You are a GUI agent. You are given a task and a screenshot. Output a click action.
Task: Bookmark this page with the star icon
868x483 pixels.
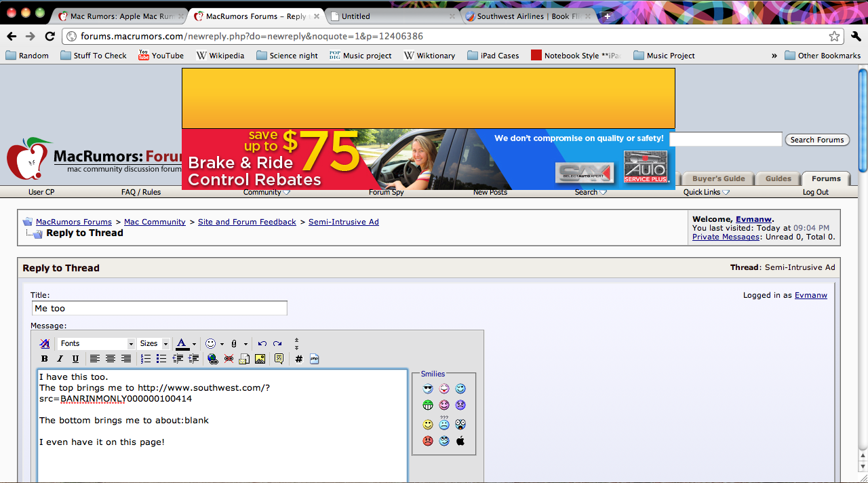pos(834,36)
